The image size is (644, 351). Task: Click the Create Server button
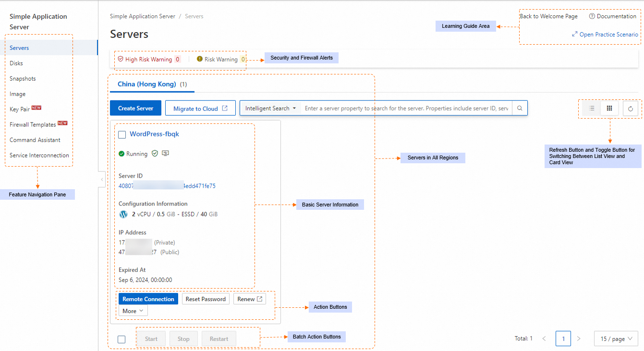point(135,108)
